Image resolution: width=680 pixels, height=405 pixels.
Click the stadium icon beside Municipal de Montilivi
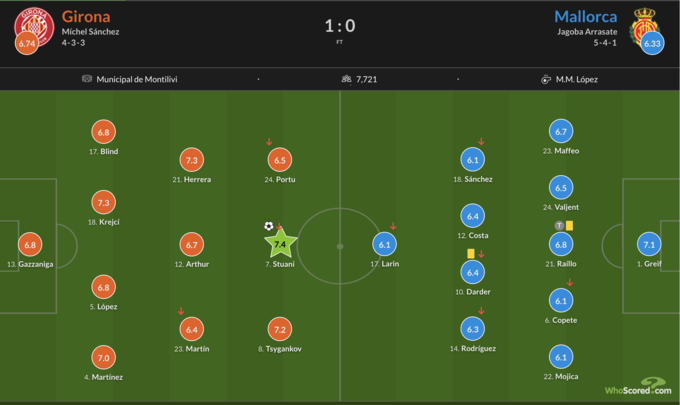point(87,79)
